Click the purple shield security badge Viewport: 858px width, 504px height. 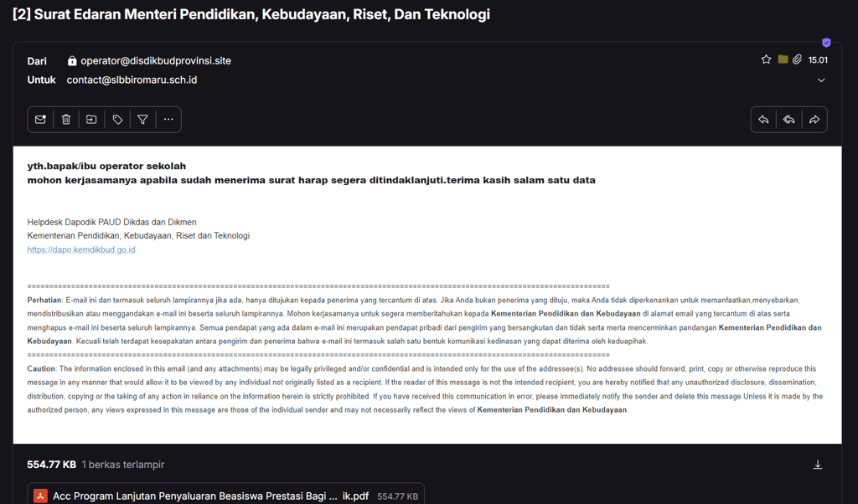pyautogui.click(x=826, y=43)
